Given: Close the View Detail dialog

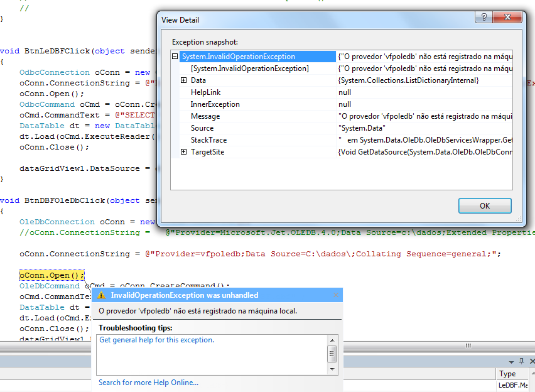Looking at the screenshot, I should (x=507, y=17).
